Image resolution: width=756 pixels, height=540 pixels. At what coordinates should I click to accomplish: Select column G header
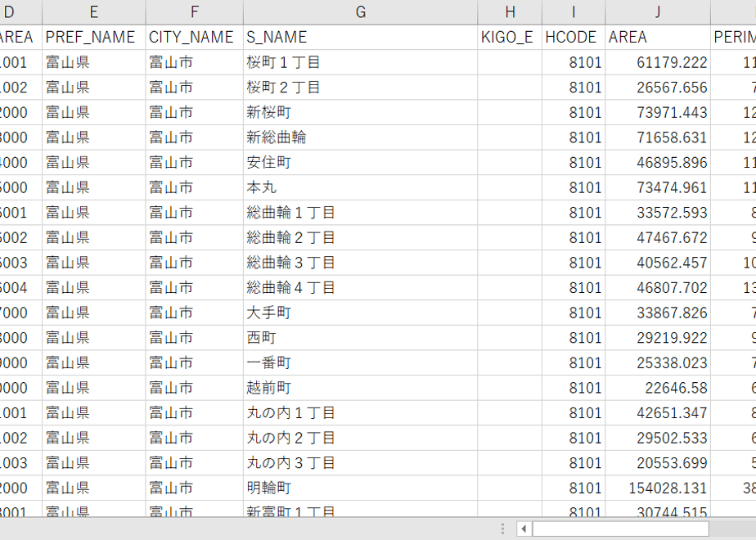click(360, 12)
